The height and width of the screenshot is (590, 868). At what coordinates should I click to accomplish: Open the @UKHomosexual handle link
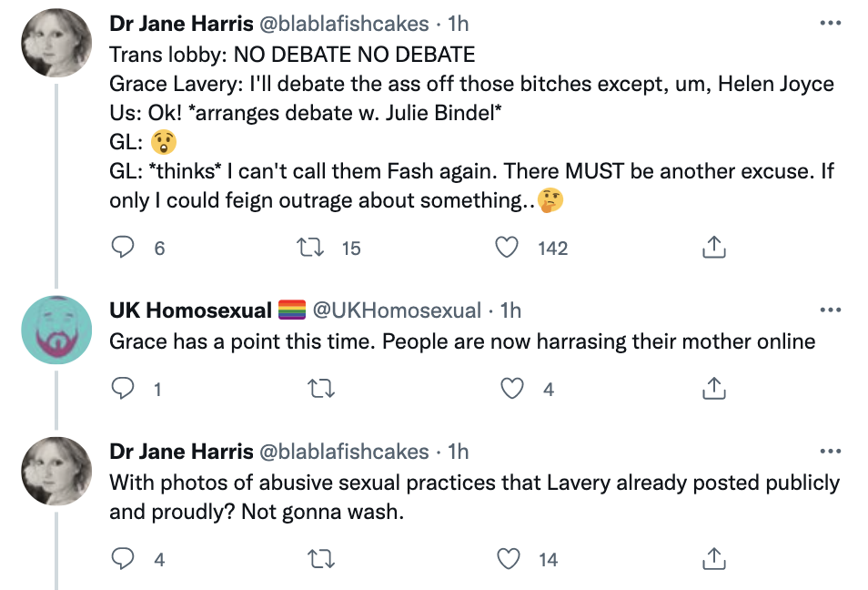tap(396, 310)
